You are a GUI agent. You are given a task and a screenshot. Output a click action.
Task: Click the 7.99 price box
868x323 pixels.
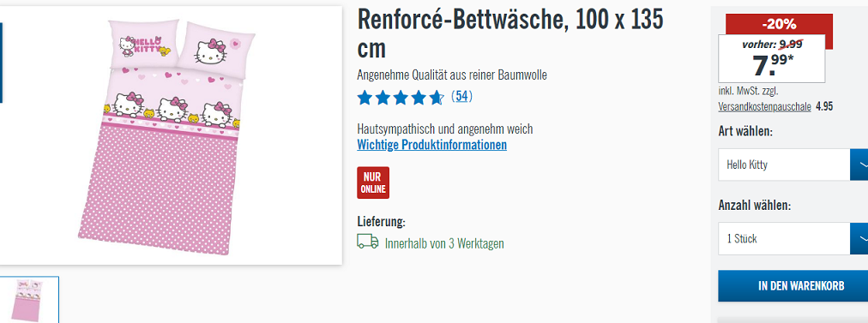click(x=772, y=58)
